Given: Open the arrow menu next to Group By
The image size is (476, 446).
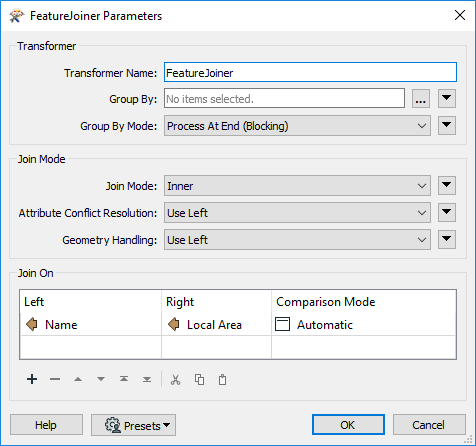Looking at the screenshot, I should click(x=447, y=99).
